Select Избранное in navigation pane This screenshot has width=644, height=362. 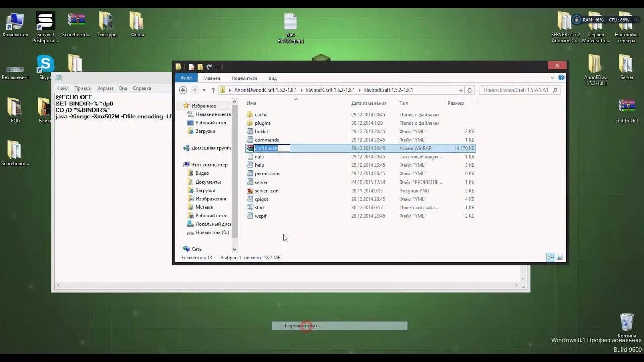tap(203, 106)
